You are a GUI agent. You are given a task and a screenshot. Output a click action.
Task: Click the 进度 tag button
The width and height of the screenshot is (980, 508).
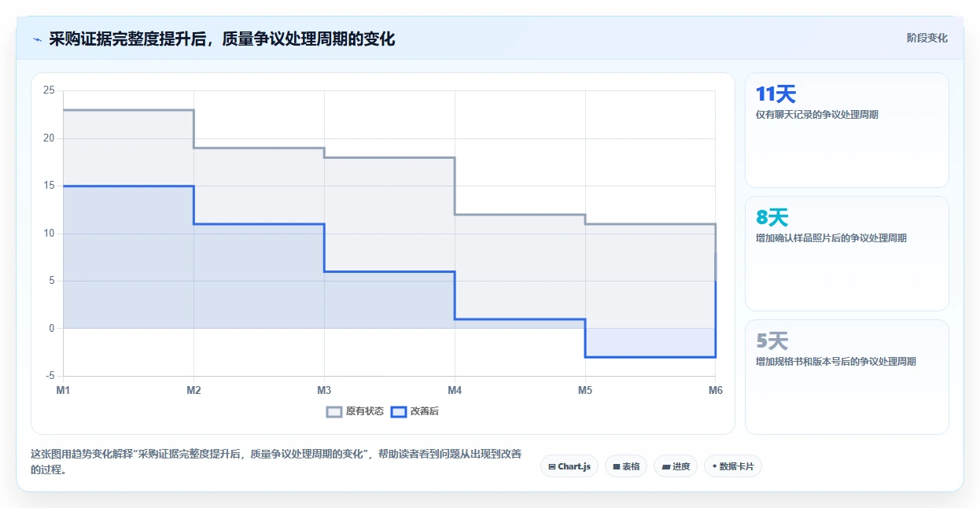pos(676,466)
